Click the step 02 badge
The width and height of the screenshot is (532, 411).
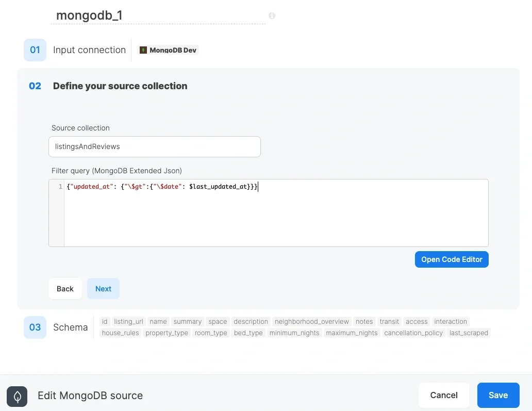coord(35,86)
